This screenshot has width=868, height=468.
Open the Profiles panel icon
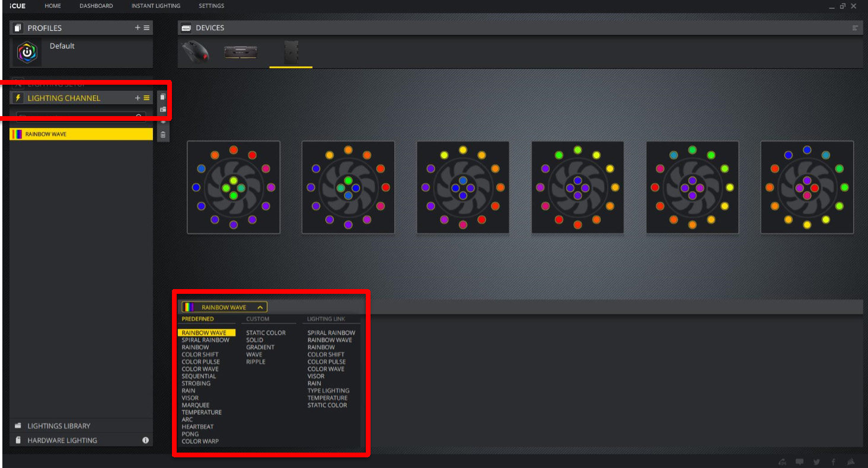(17, 28)
